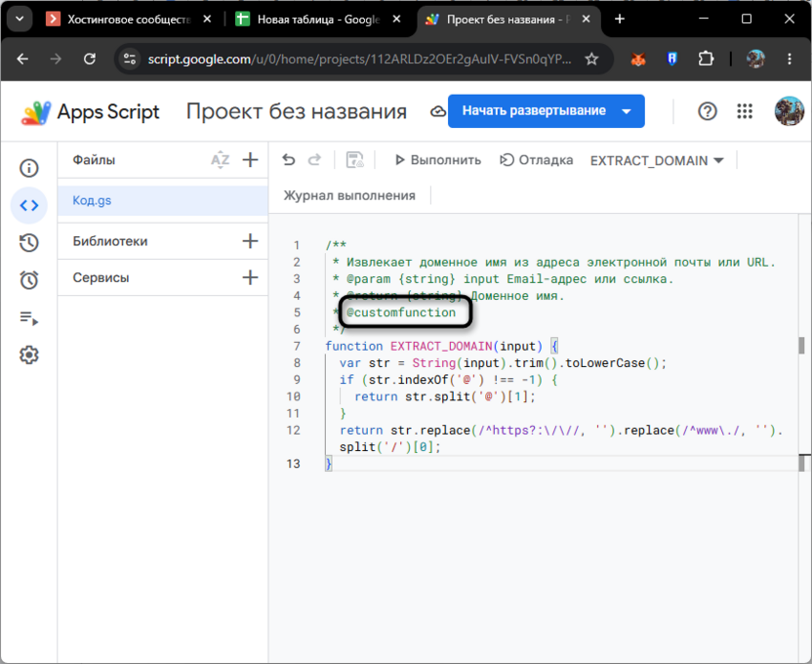Click the cloud save status icon
Screen dimensions: 812x664
[438, 111]
